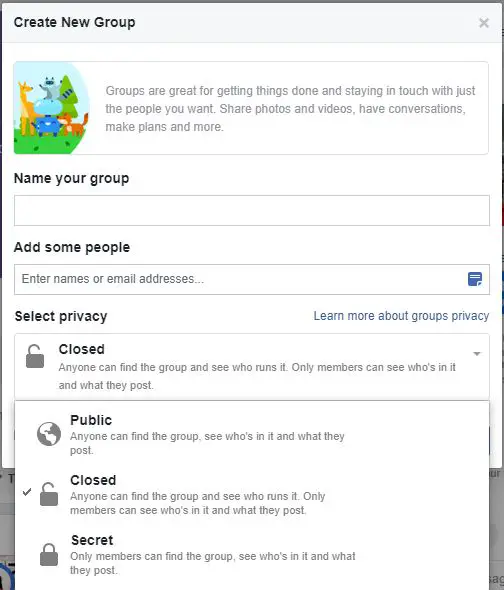
Task: Click the Name your group text field
Action: pyautogui.click(x=252, y=210)
